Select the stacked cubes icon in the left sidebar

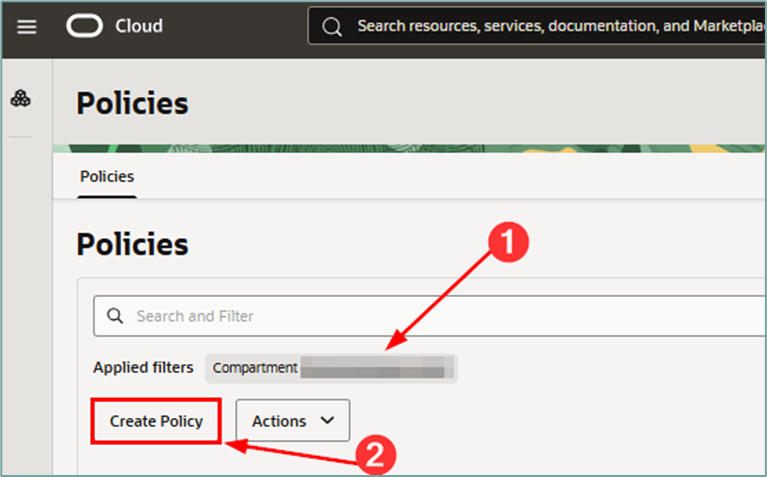pos(21,98)
